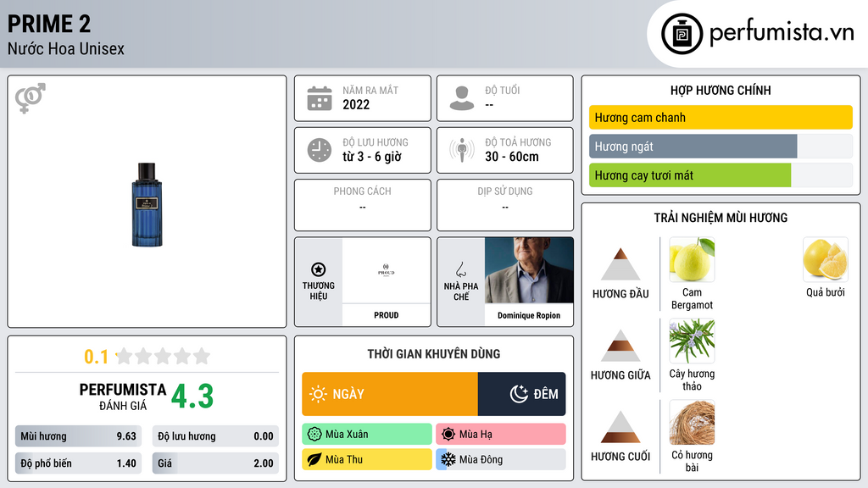Click the snowflake icon for Mùa Đông
Screen dimensions: 868x488
[x=448, y=459]
